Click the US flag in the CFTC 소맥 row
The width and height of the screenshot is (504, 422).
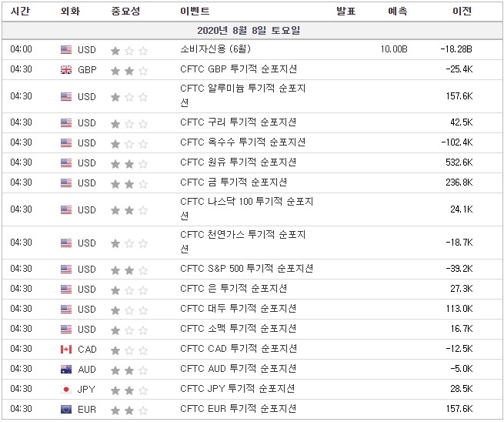[66, 329]
